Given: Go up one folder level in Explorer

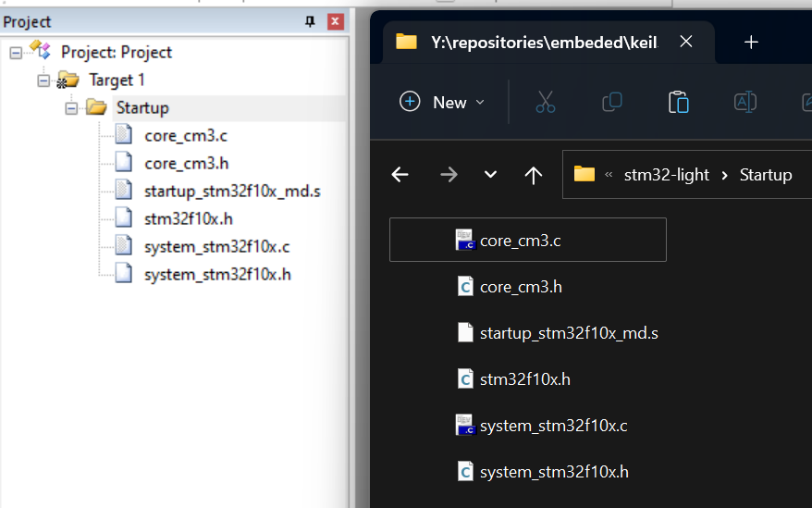Looking at the screenshot, I should pyautogui.click(x=534, y=175).
